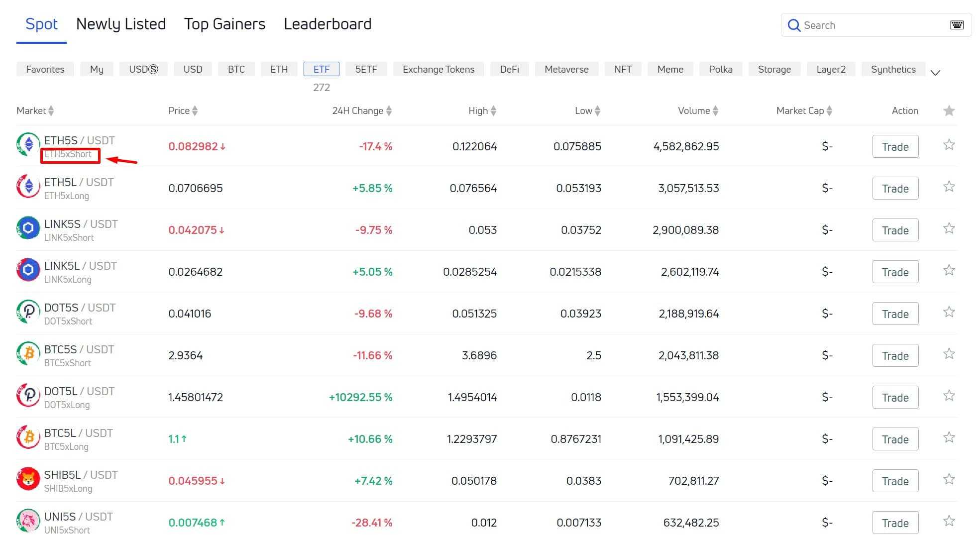Add BTC5L/USDT to favorites with star

949,438
